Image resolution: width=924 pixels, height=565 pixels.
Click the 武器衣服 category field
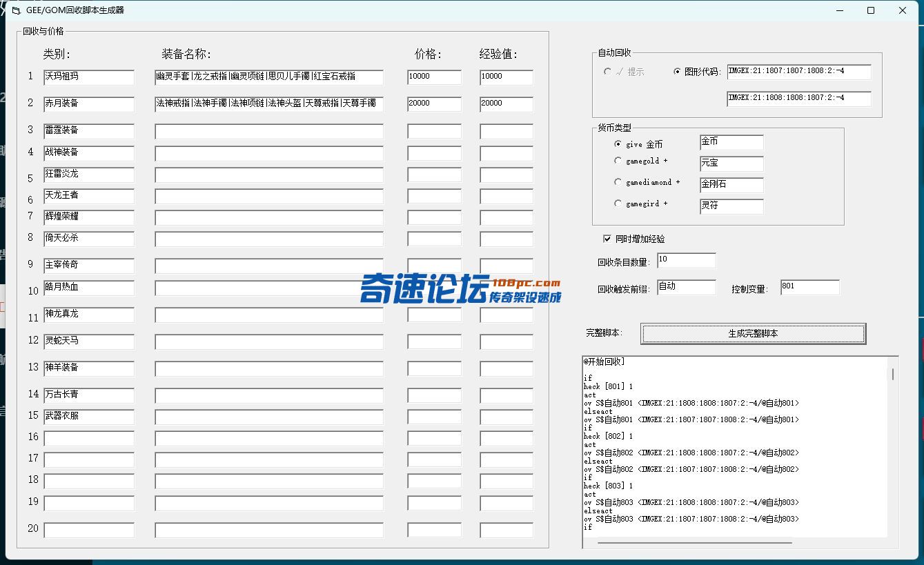coord(89,417)
